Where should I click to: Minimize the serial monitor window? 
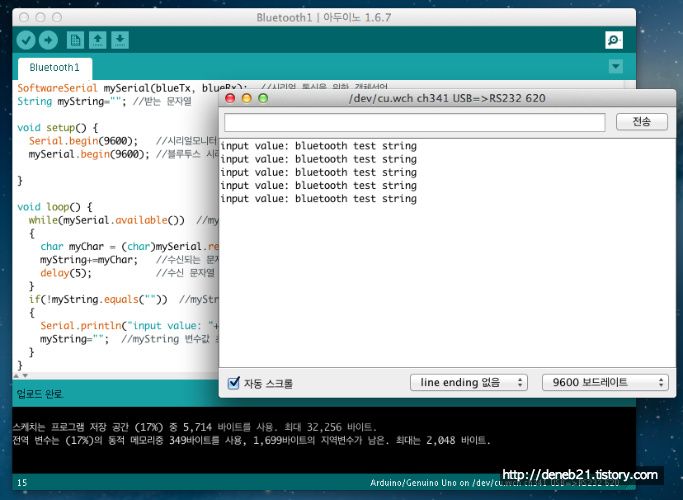[247, 98]
